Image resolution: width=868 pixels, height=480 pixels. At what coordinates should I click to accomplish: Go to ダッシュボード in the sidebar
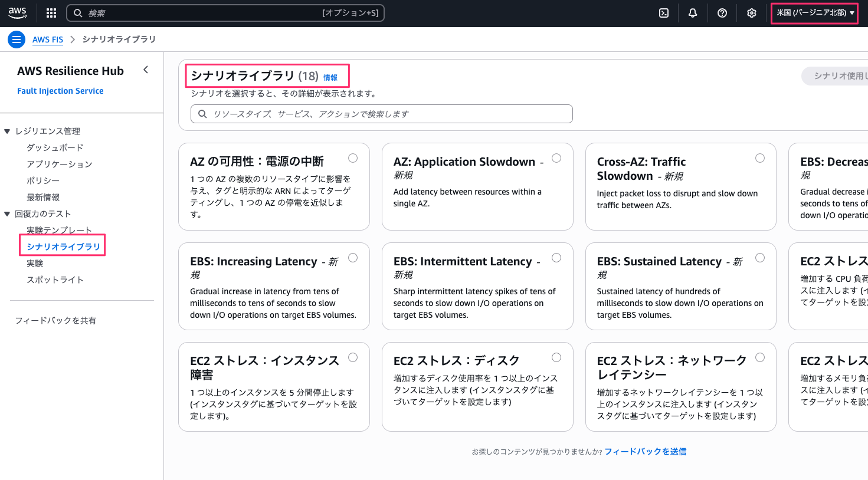pos(55,147)
